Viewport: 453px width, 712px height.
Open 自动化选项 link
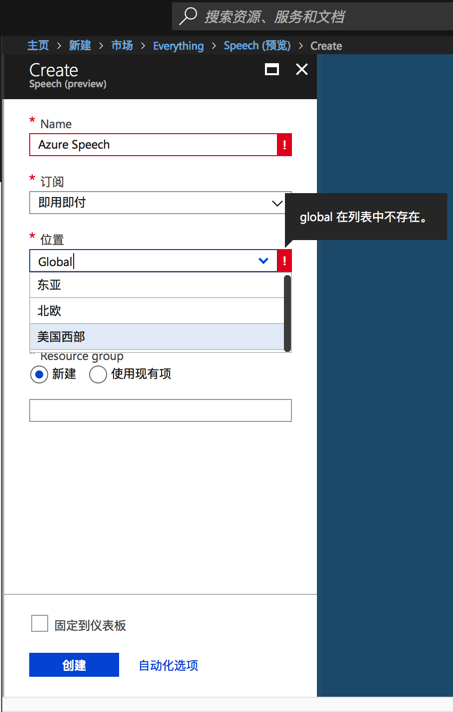pyautogui.click(x=168, y=666)
